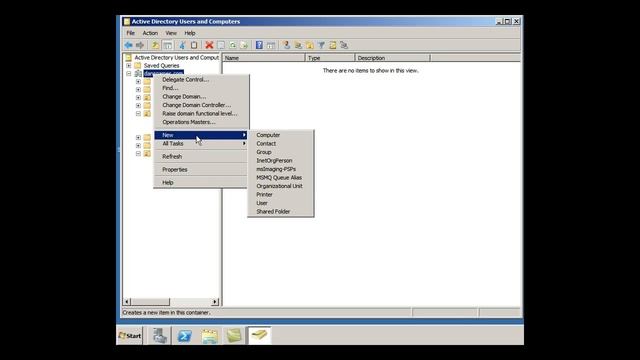Screen dimensions: 640x360
Task: Toggle the Show/Hide Console Tree toolbar icon
Action: (x=167, y=45)
